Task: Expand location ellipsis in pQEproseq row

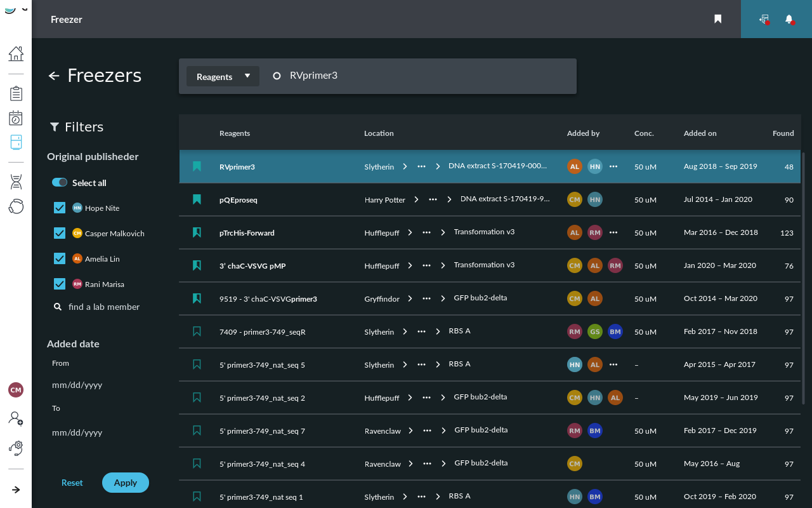Action: 433,199
